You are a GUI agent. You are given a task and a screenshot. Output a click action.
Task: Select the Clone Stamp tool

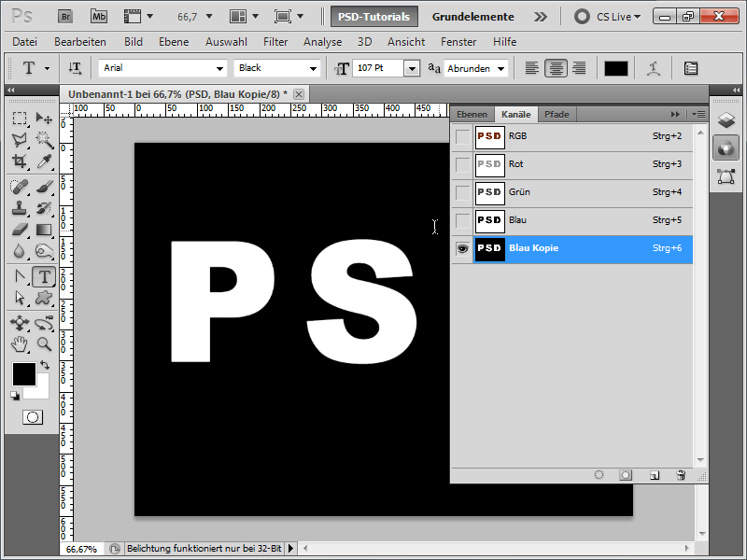coord(19,208)
